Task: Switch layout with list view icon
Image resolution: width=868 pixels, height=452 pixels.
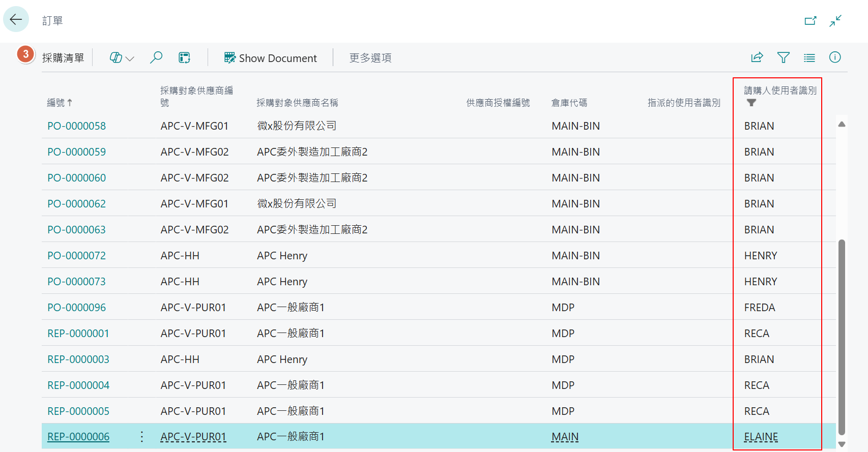Action: [x=809, y=57]
